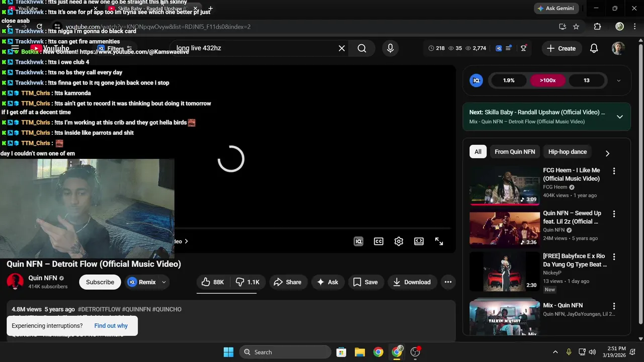
Task: Show hidden system tray icons chevron
Action: [x=555, y=352]
